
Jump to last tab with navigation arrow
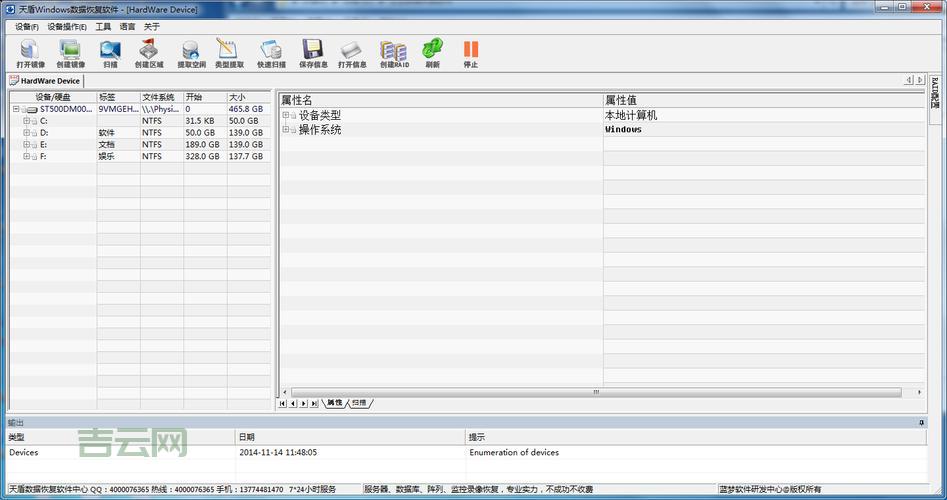click(x=314, y=403)
